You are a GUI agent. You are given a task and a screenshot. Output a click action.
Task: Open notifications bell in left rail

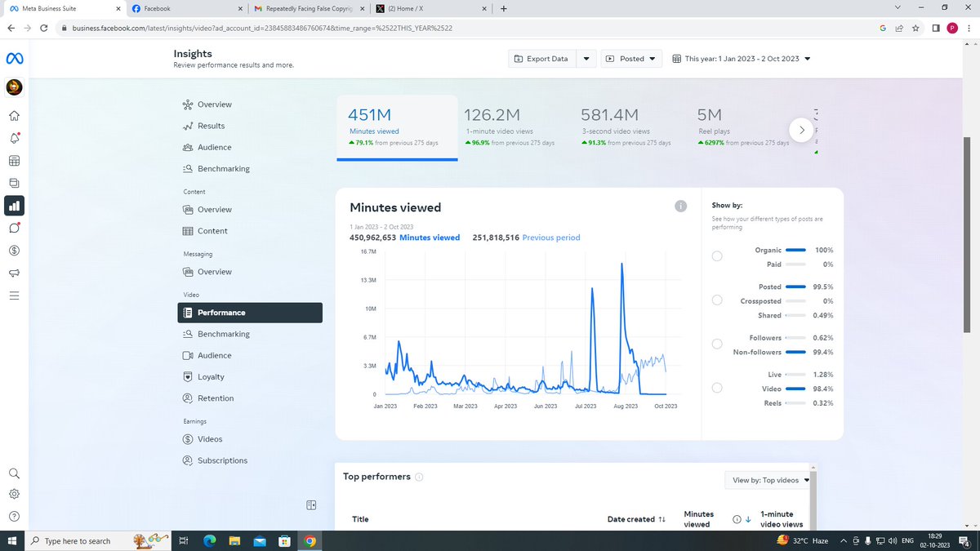click(14, 138)
